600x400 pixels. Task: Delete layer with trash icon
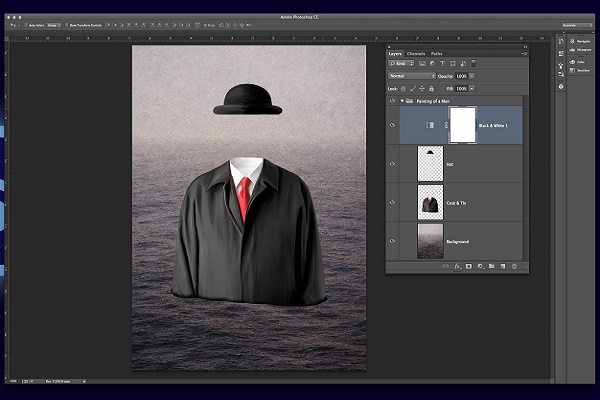click(x=514, y=266)
